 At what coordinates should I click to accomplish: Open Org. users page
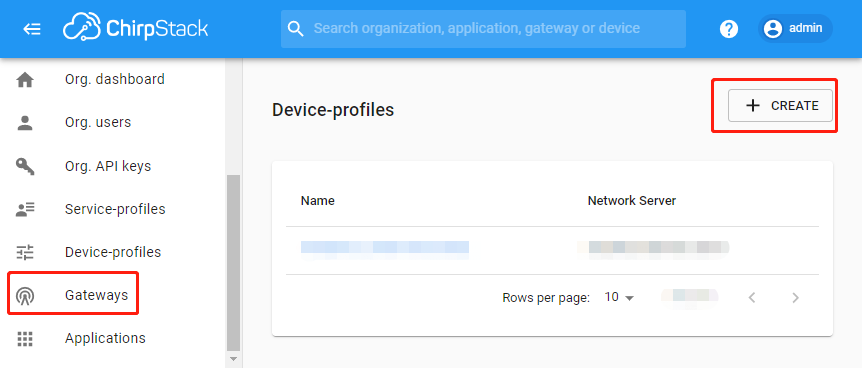pos(98,122)
